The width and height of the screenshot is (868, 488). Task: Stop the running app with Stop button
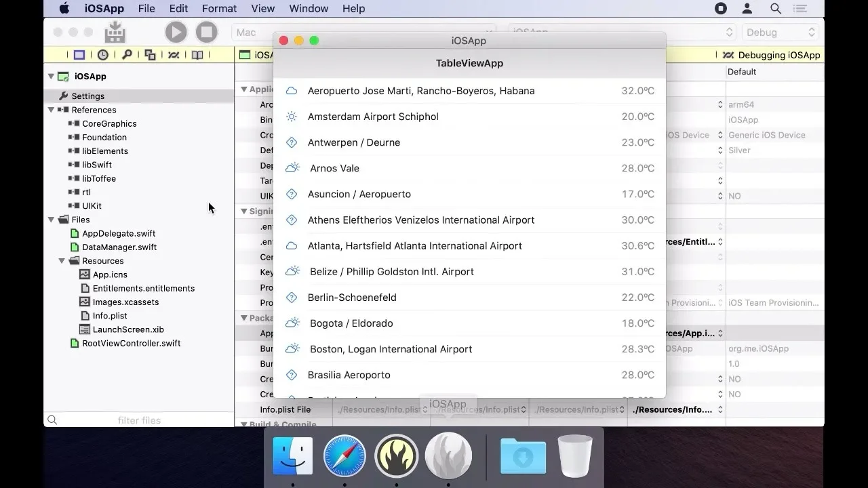[207, 32]
